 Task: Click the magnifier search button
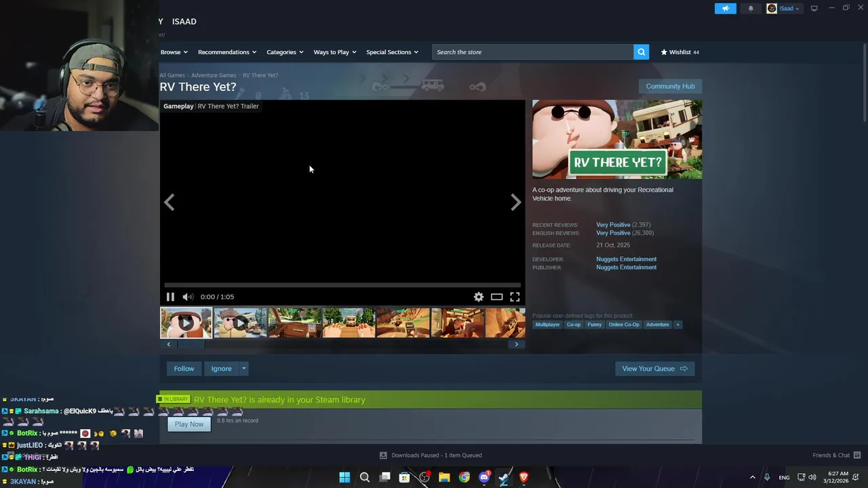642,52
